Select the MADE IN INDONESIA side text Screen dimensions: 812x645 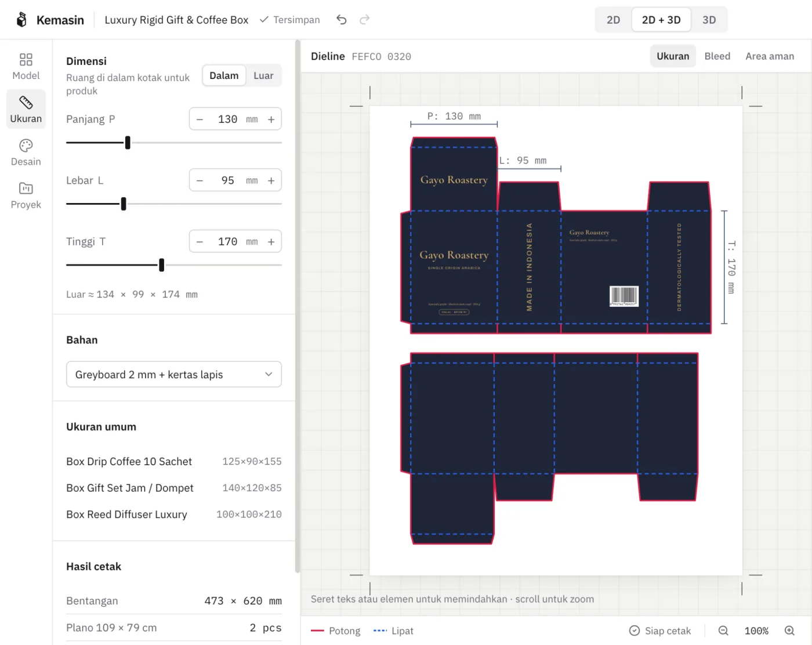click(529, 267)
